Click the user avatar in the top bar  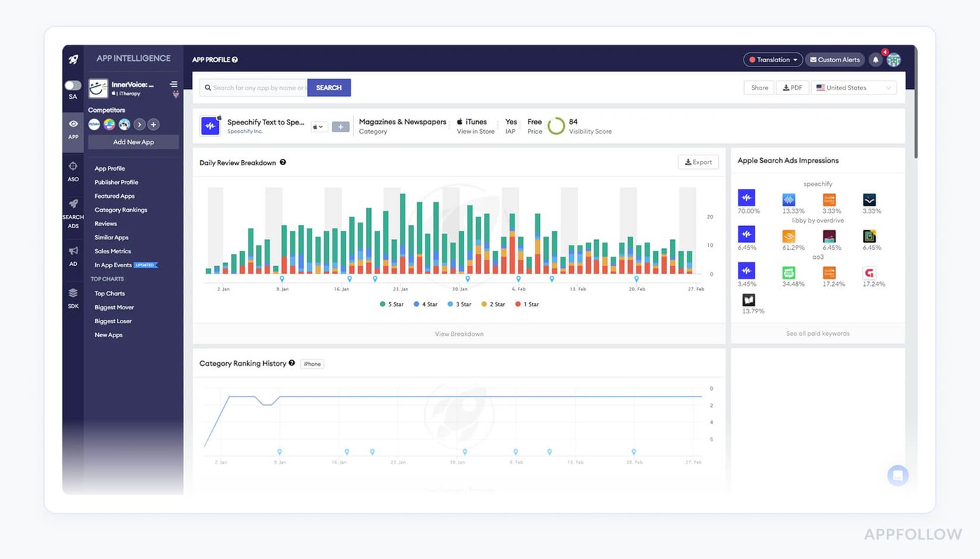click(894, 60)
